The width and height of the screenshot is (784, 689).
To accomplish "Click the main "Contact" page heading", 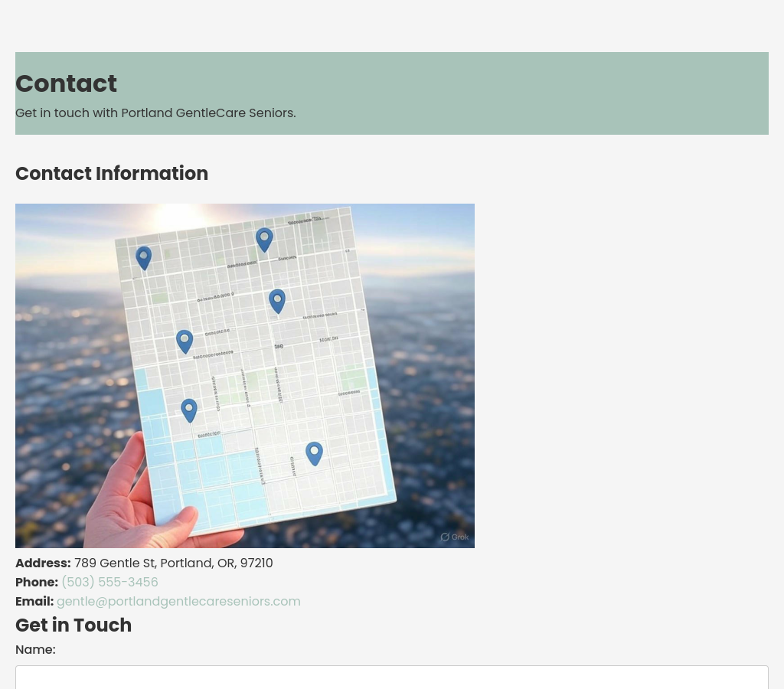I will point(66,83).
